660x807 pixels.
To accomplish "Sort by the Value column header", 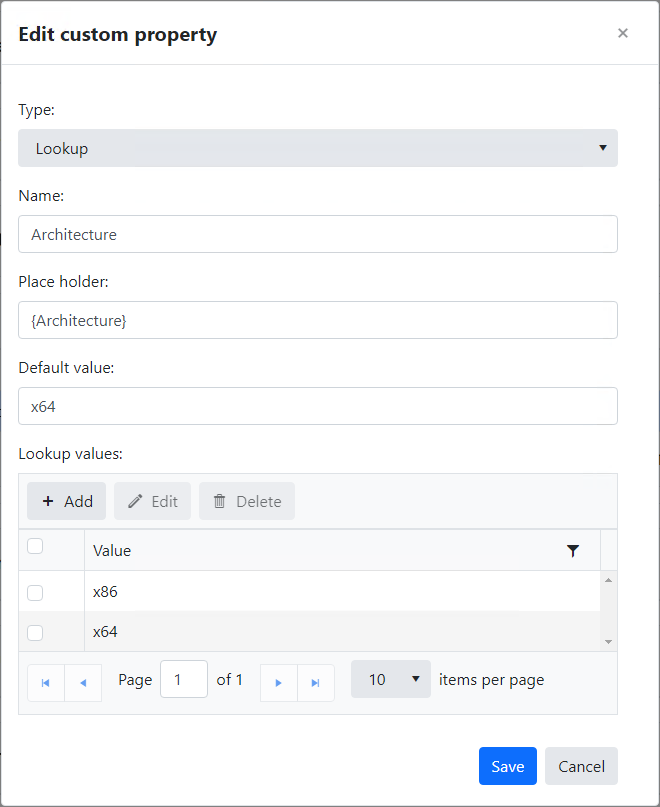I will coord(112,551).
